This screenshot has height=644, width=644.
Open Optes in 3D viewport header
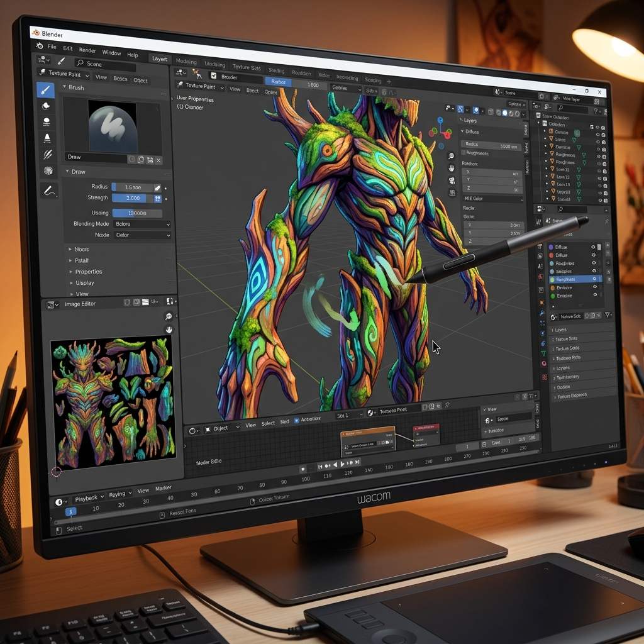tap(270, 92)
